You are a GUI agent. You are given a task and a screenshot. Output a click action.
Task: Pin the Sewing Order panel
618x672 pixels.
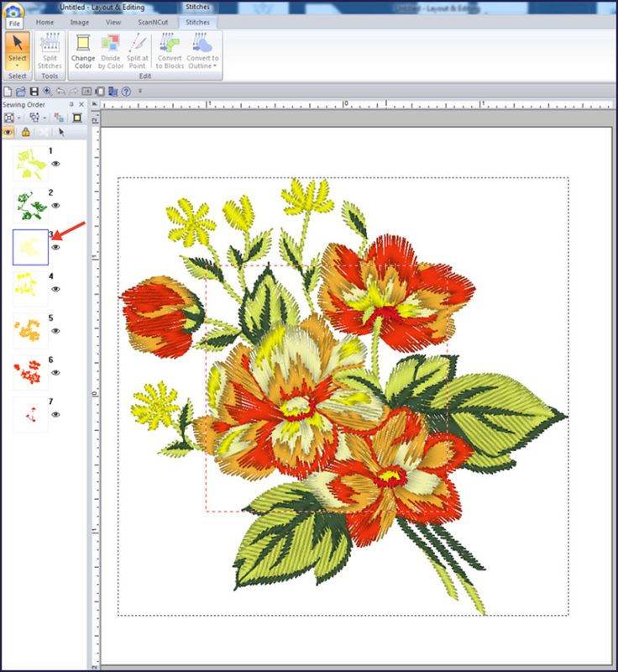pos(71,104)
